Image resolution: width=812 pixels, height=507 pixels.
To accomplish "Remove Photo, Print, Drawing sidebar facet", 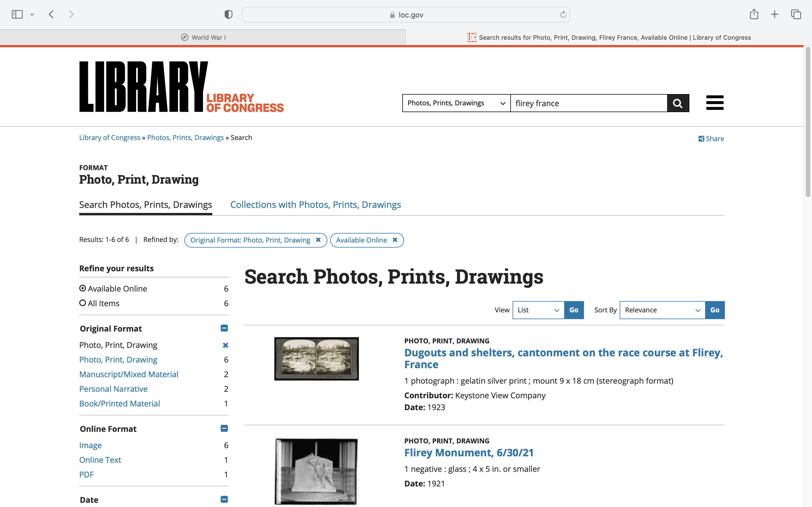I will [225, 345].
